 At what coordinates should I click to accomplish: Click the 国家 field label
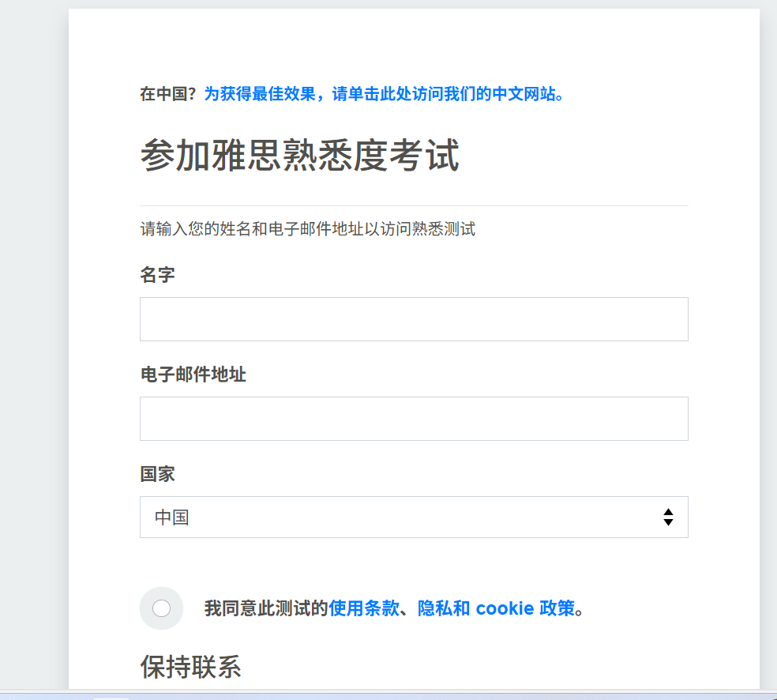[x=158, y=474]
